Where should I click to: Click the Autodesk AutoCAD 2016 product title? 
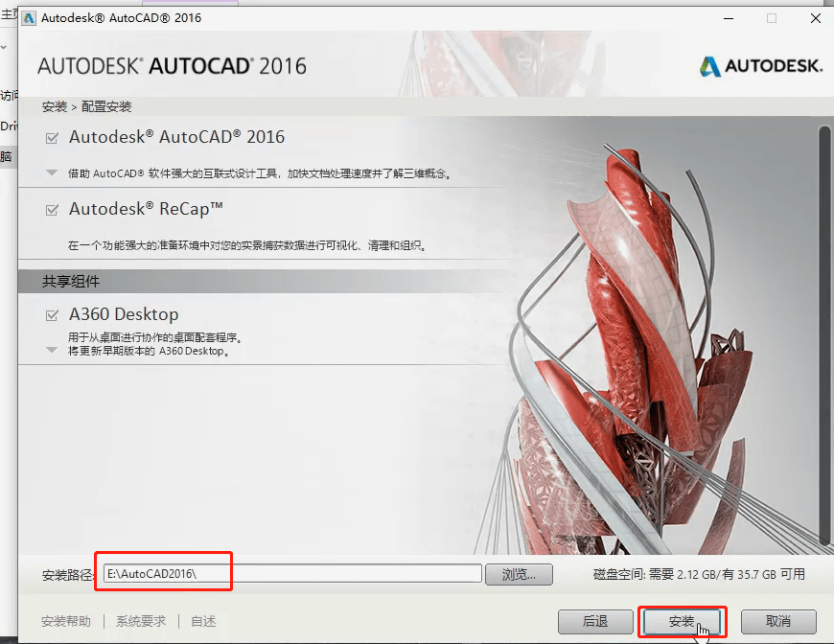pos(176,137)
